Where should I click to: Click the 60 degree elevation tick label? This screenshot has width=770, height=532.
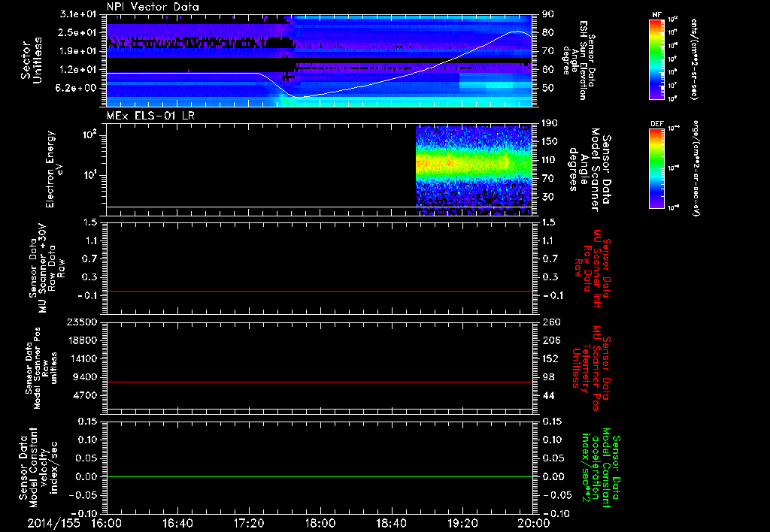pyautogui.click(x=547, y=70)
